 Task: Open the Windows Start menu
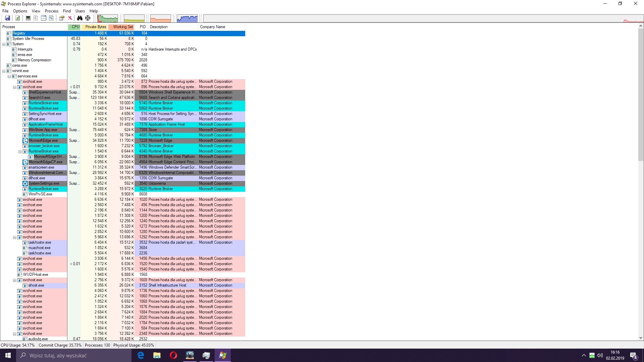(x=8, y=355)
